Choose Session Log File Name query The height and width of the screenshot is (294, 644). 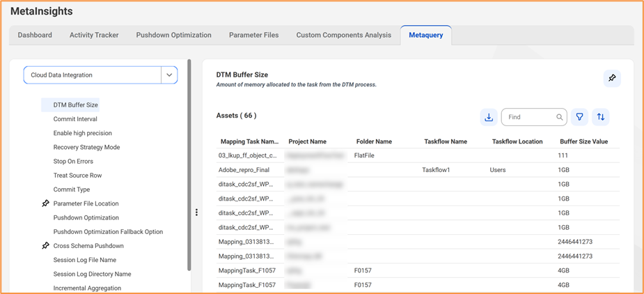pyautogui.click(x=85, y=260)
